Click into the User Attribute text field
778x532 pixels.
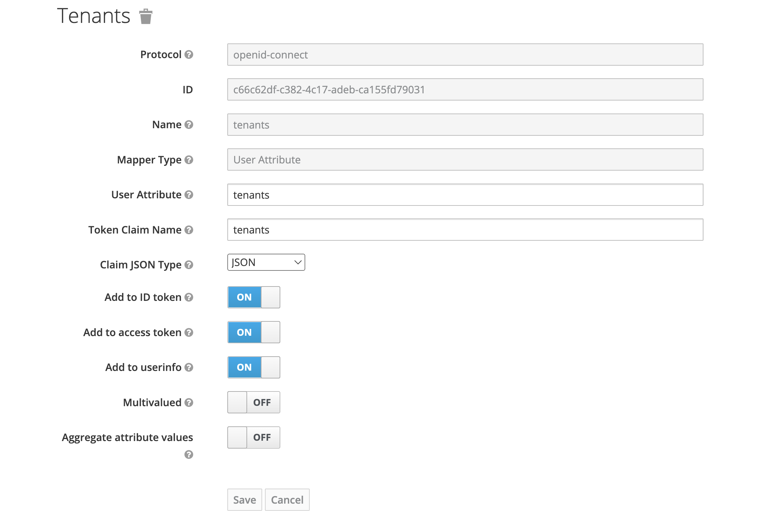(x=465, y=195)
